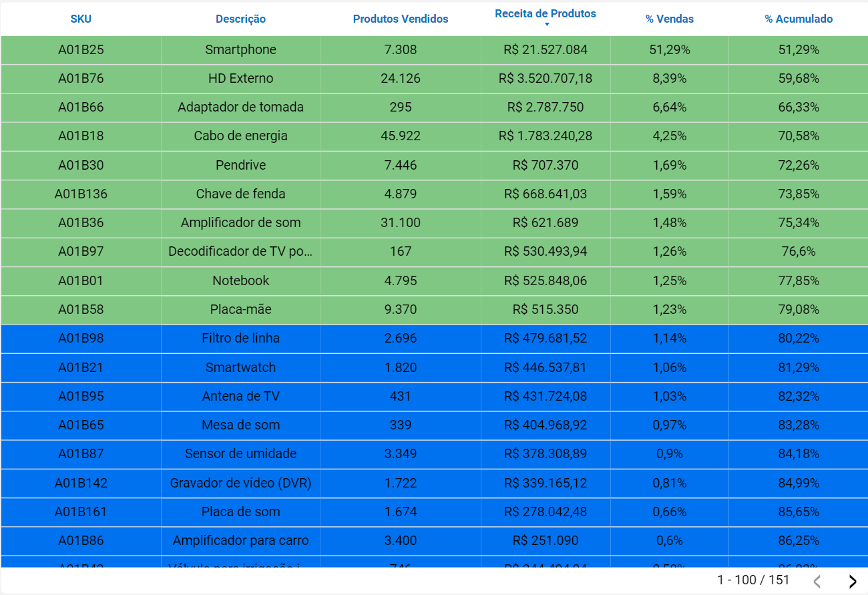The image size is (868, 595).
Task: Click the 45.922 products sold cell
Action: [401, 136]
